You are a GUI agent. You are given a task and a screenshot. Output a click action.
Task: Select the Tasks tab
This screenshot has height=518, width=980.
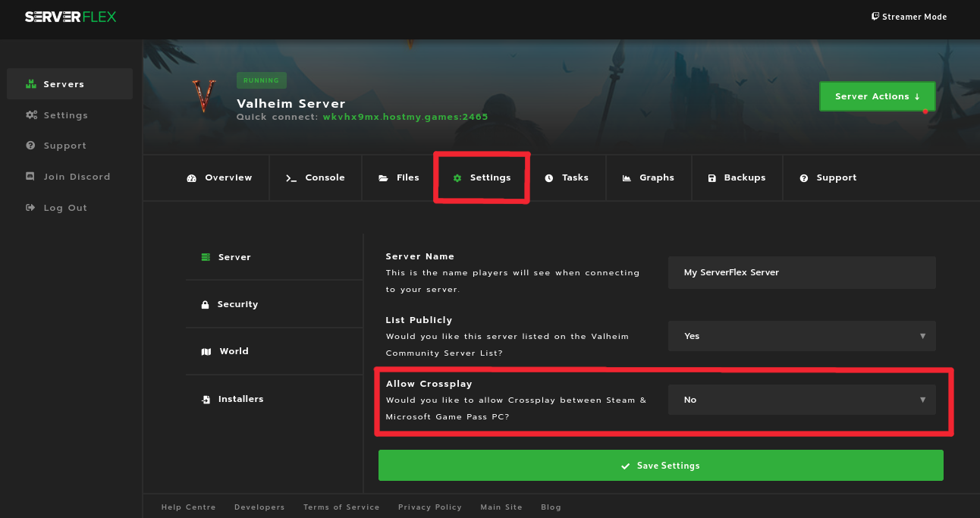[567, 177]
